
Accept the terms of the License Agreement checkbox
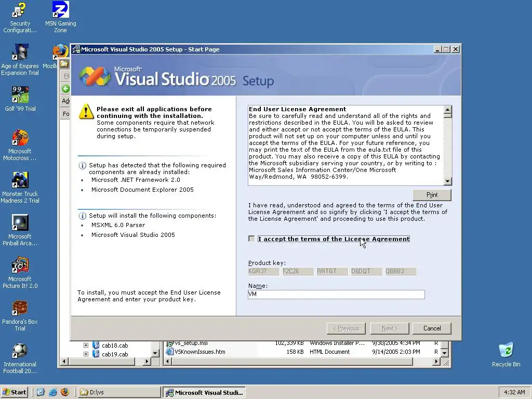251,239
